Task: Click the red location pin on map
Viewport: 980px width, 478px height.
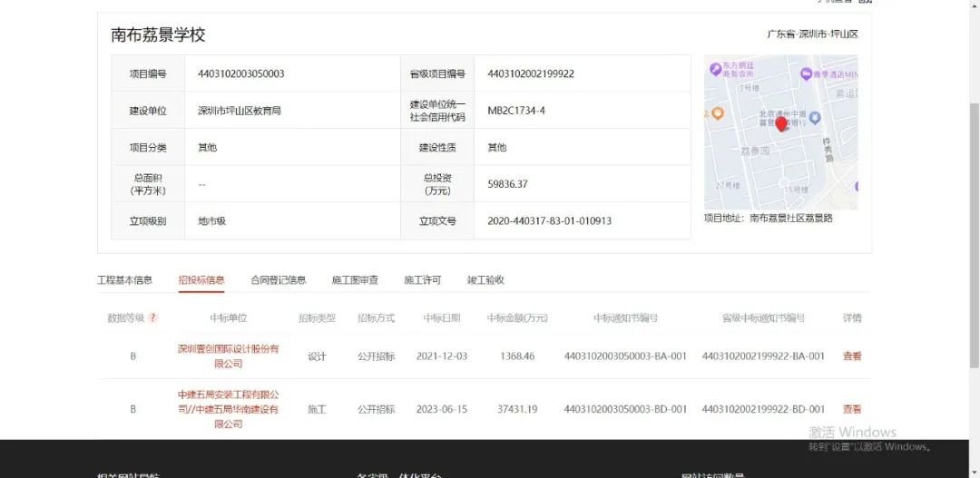Action: coord(780,123)
